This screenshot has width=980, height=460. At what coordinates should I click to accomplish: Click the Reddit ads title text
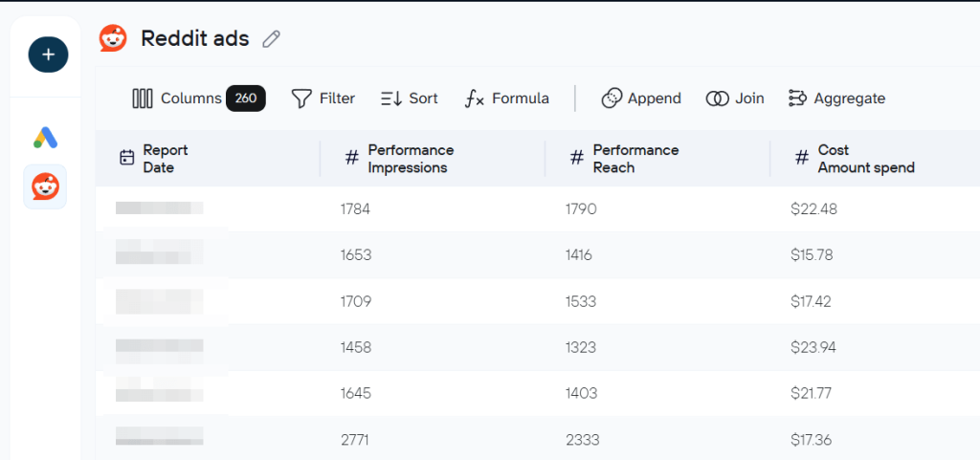tap(195, 38)
